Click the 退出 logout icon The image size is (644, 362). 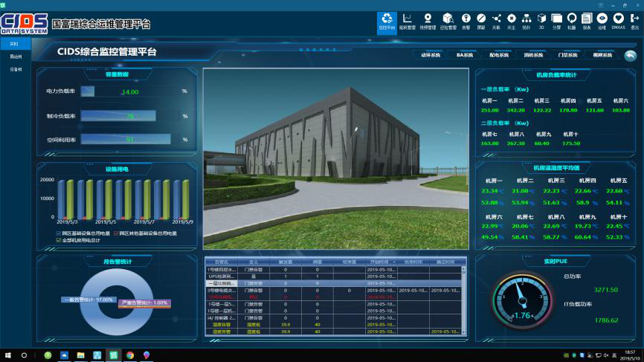634,22
